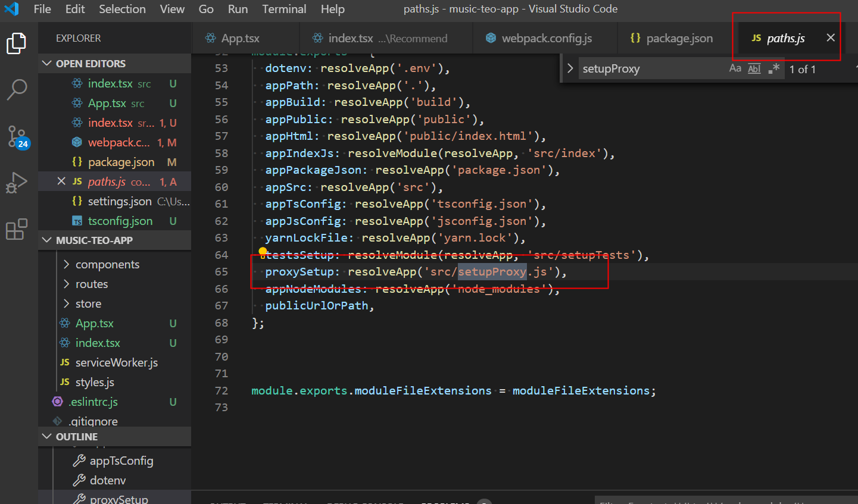Open serviceWorker.js in the project tree

[114, 362]
